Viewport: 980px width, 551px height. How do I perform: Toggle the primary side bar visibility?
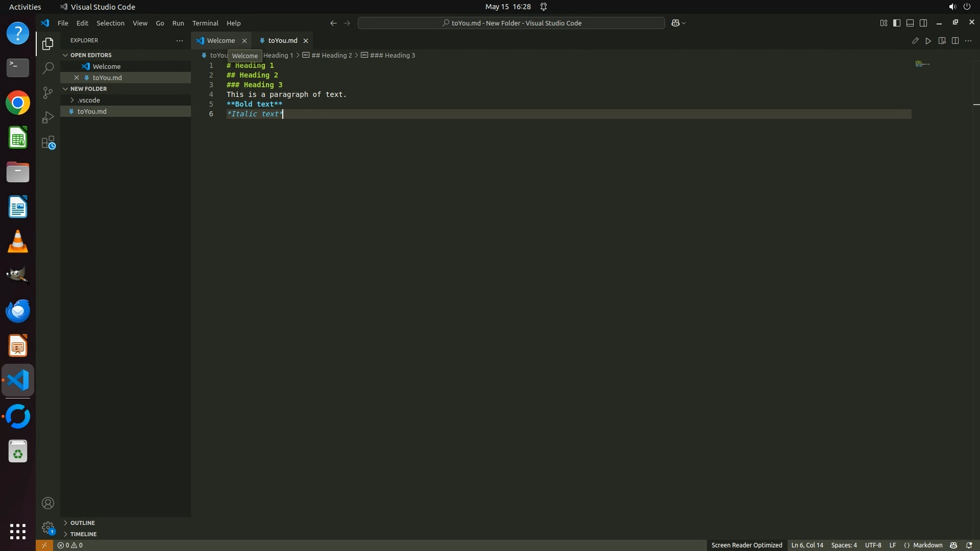897,23
